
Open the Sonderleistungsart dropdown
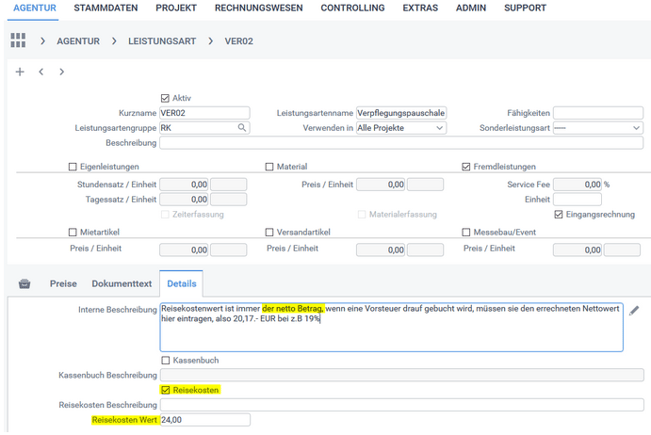tap(597, 128)
